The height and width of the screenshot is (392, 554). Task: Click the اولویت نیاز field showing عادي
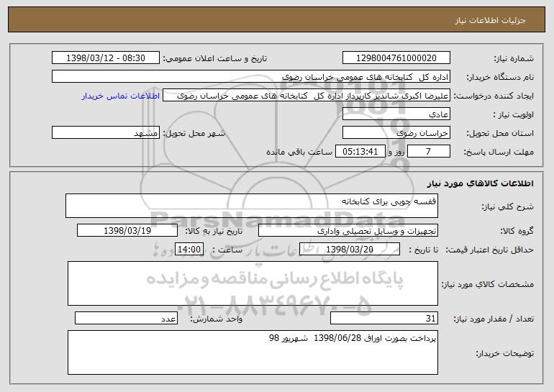pos(396,114)
